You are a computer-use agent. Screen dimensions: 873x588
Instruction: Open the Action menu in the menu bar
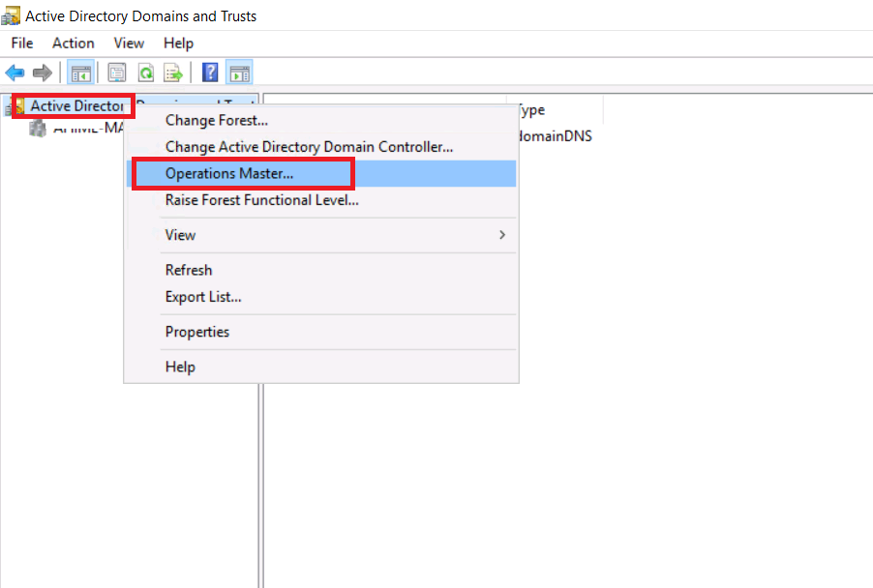74,43
